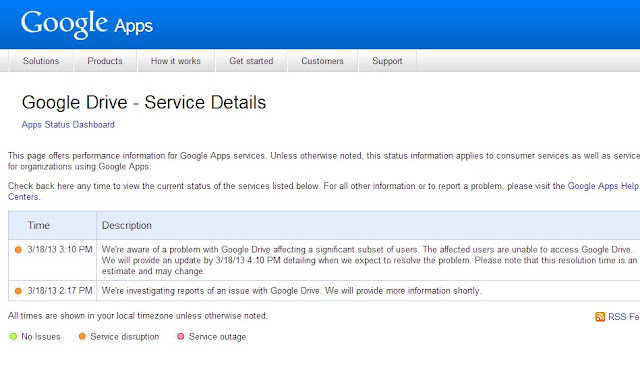Click the Description column header
This screenshot has width=640, height=368.
tap(127, 225)
